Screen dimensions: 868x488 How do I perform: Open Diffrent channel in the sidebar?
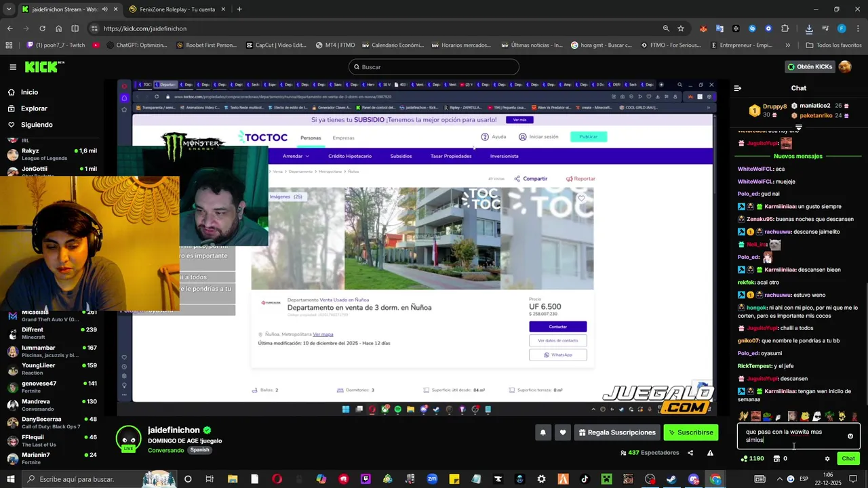click(x=51, y=333)
